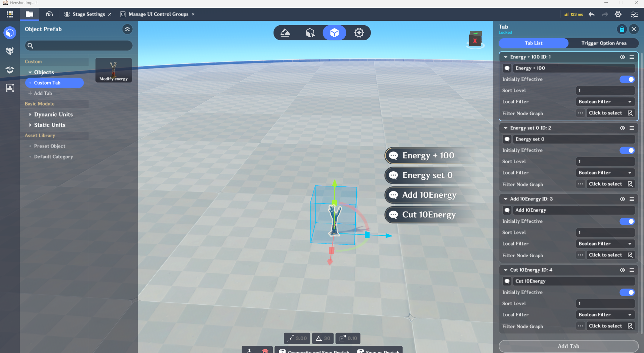The width and height of the screenshot is (644, 353).
Task: Select the terrain editing mode icon
Action: [285, 33]
